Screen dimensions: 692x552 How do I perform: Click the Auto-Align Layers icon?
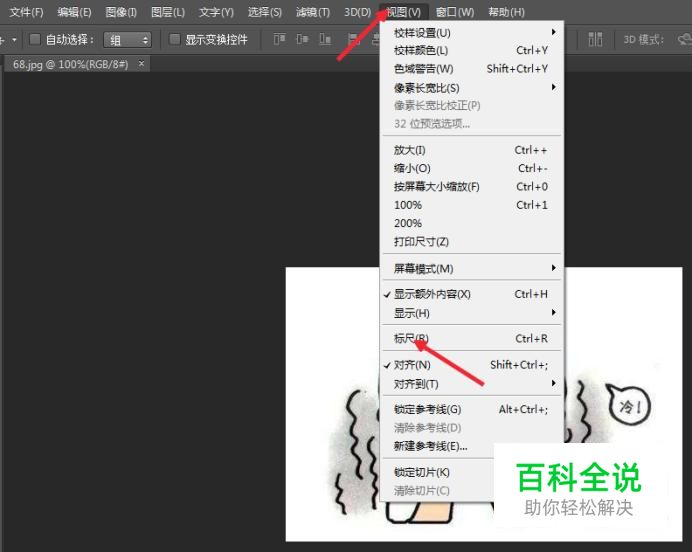(x=595, y=39)
